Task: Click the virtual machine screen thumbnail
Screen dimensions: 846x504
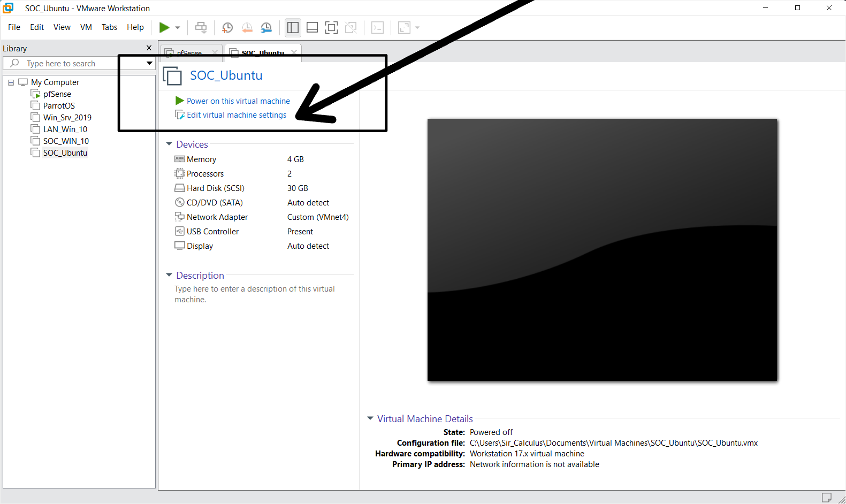Action: click(602, 250)
